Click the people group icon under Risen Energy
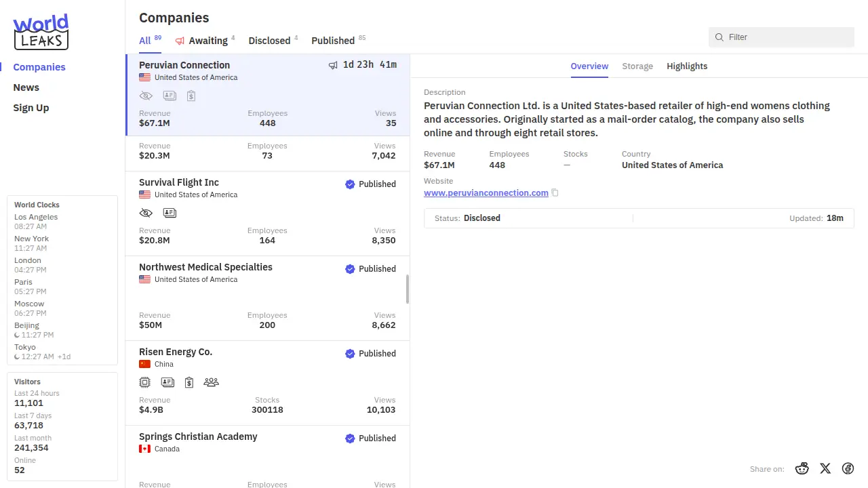The image size is (868, 488). (211, 382)
